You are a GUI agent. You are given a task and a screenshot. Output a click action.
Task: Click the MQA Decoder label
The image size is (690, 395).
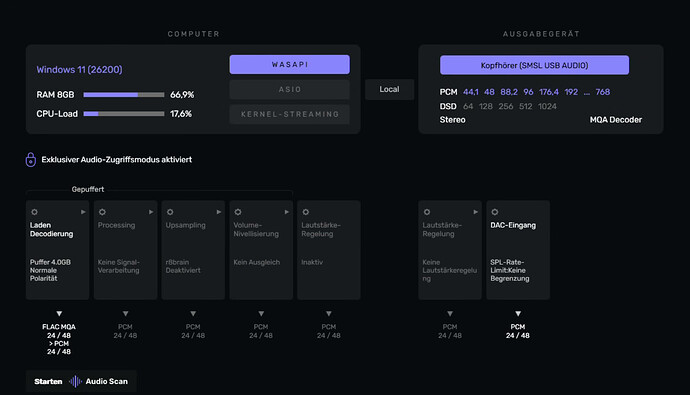[x=616, y=120]
